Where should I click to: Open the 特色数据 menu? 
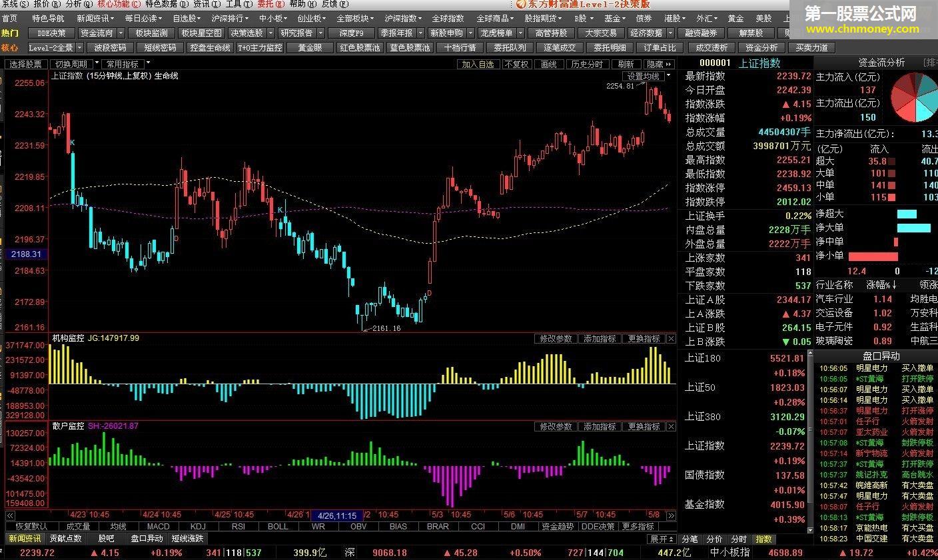pyautogui.click(x=167, y=4)
